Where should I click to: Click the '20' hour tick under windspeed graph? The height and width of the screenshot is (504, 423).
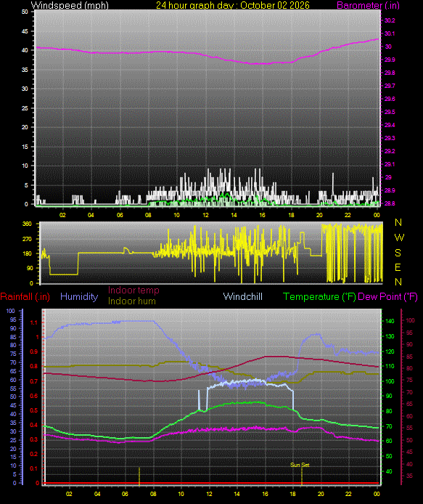pyautogui.click(x=319, y=215)
